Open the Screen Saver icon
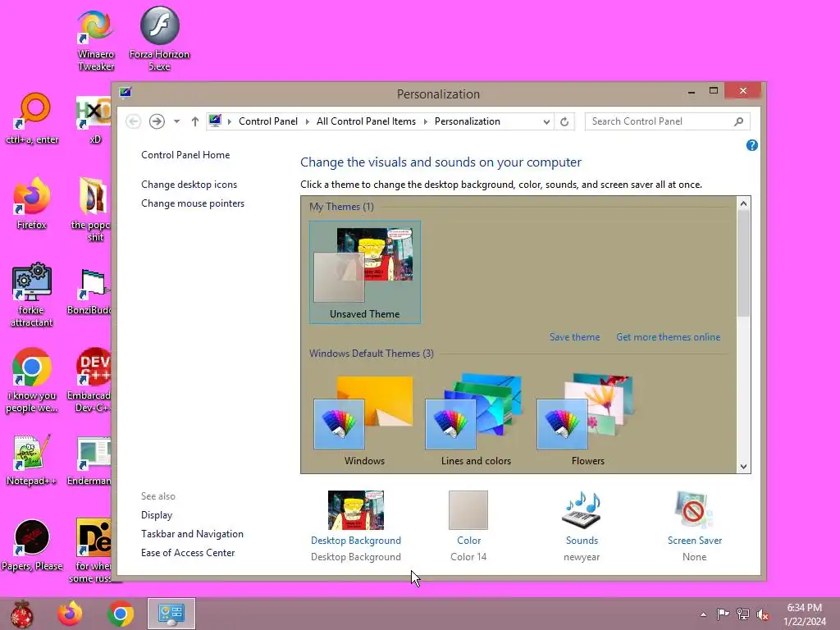This screenshot has height=630, width=840. click(x=694, y=509)
